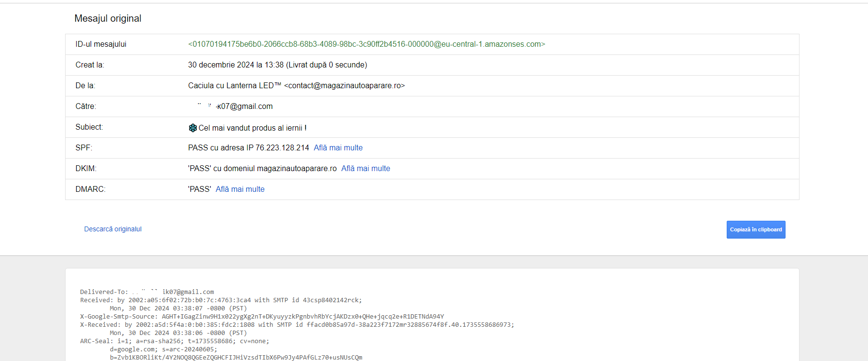The image size is (868, 361).
Task: Open Află mai multe beside DKIM result
Action: click(366, 169)
